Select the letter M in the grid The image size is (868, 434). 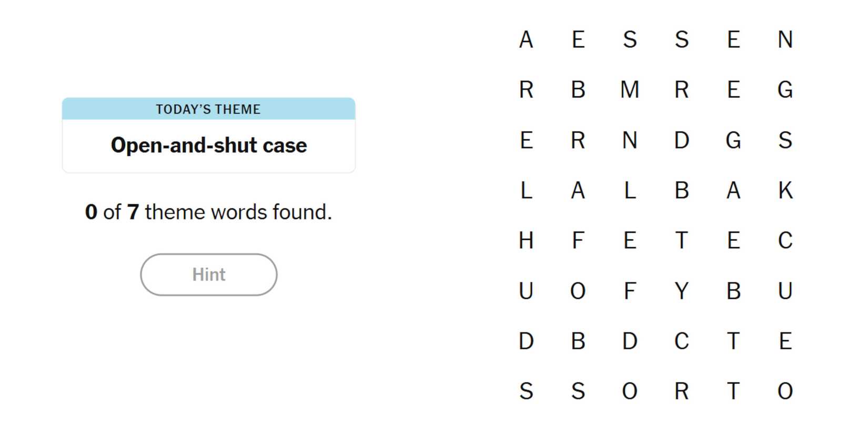pos(630,90)
